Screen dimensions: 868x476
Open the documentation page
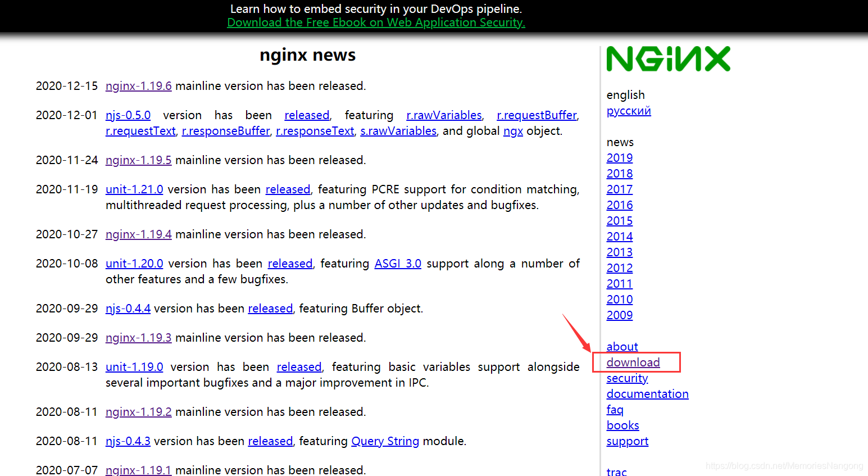click(647, 394)
